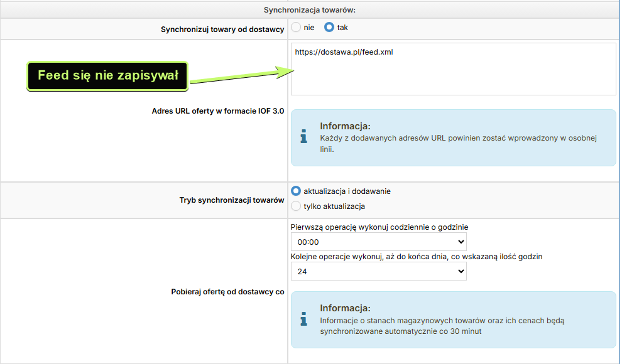Choose 'tylko aktualizacja' sync mode

click(296, 206)
